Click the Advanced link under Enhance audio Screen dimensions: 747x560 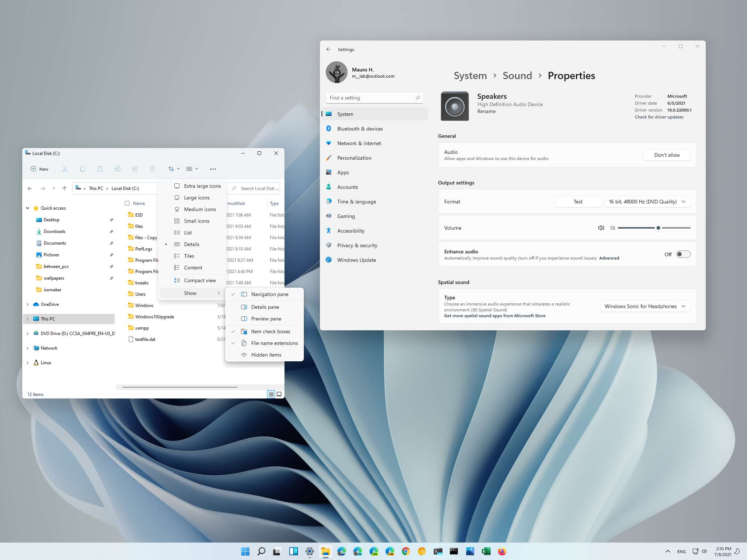pos(608,258)
